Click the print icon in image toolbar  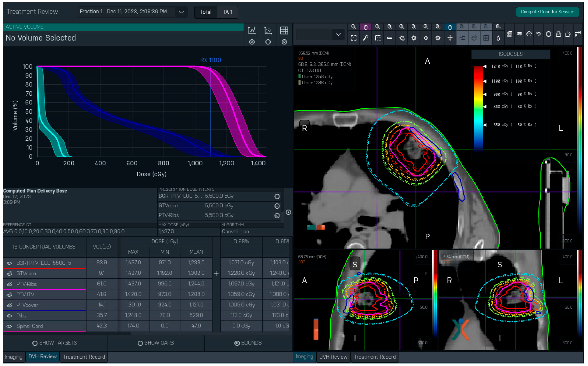(x=558, y=34)
